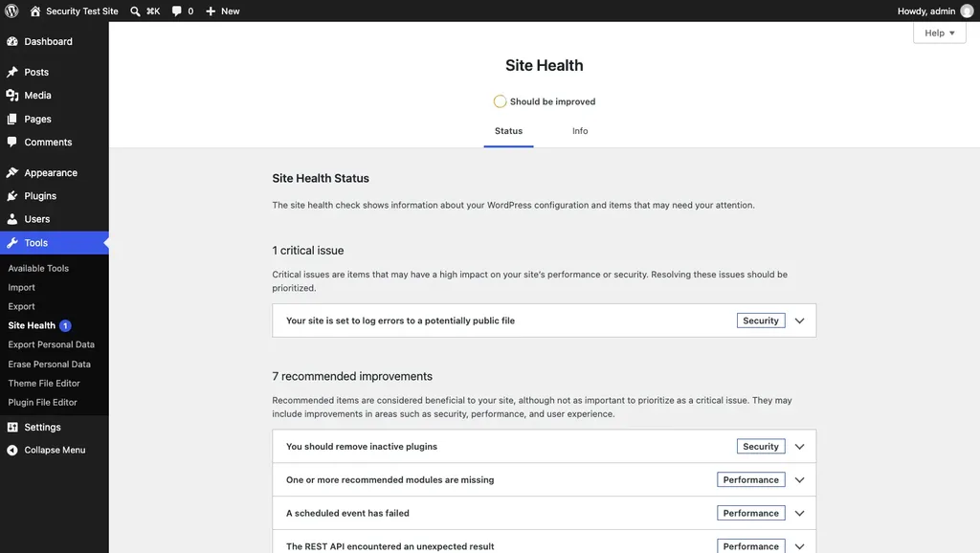Screen dimensions: 980x553
Task: Open the Export submenu link
Action: 21,306
